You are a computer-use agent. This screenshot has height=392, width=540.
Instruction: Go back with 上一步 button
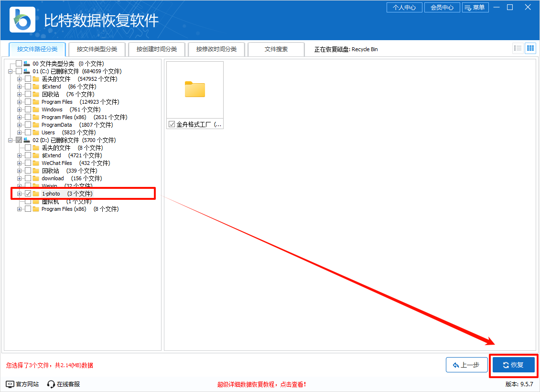point(466,365)
